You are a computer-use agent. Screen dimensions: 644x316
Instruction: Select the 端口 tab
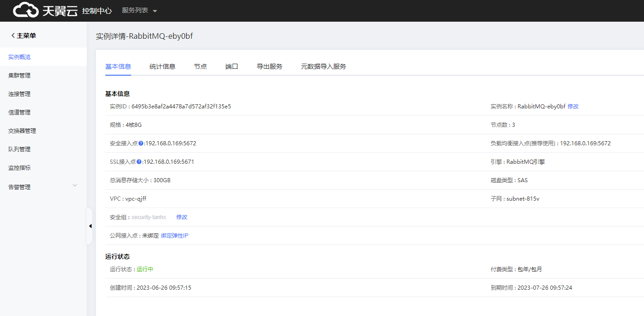(x=232, y=66)
